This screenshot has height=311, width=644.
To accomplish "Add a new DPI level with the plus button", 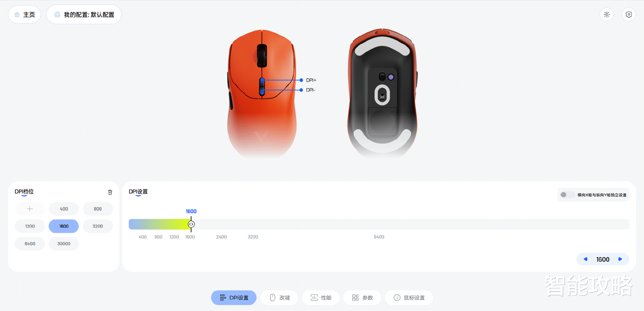I will point(30,209).
